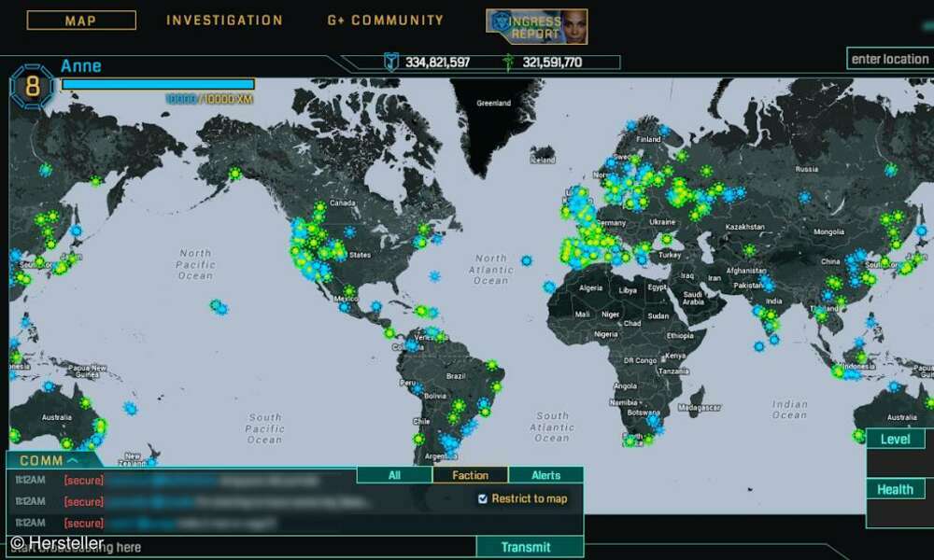Toggle the Level map filter
Image resolution: width=934 pixels, height=560 pixels.
pyautogui.click(x=896, y=439)
